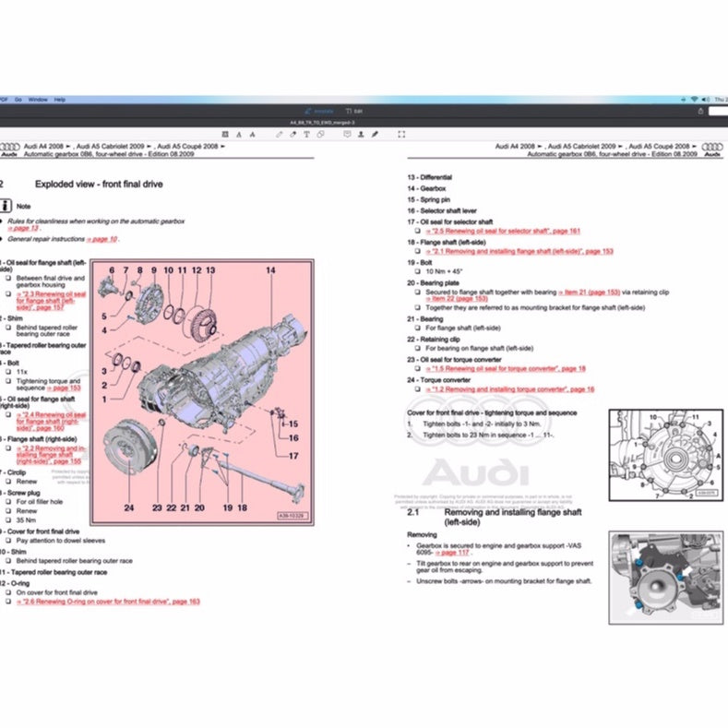Select the strikethrough text tool
This screenshot has height=728, width=728.
[x=254, y=134]
